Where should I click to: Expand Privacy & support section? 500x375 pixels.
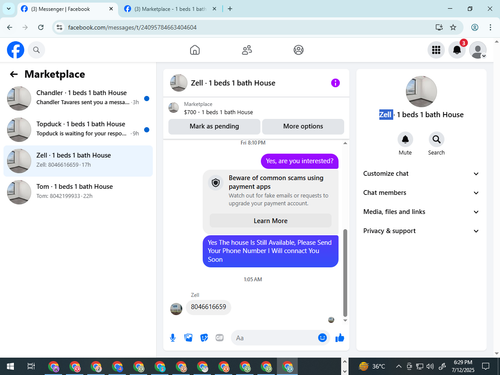[421, 231]
